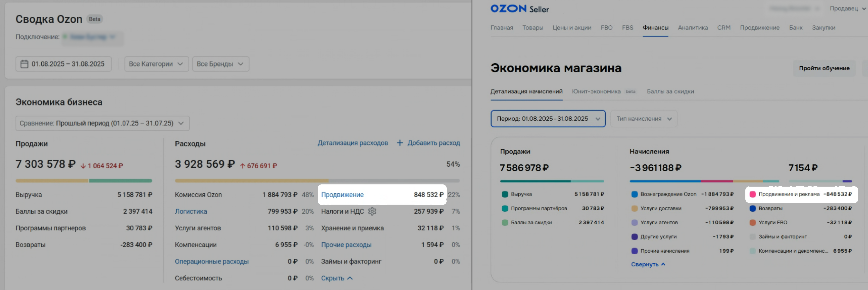Click blue Вознаграждение Ozon legend marker
The image size is (868, 290).
[x=634, y=194]
